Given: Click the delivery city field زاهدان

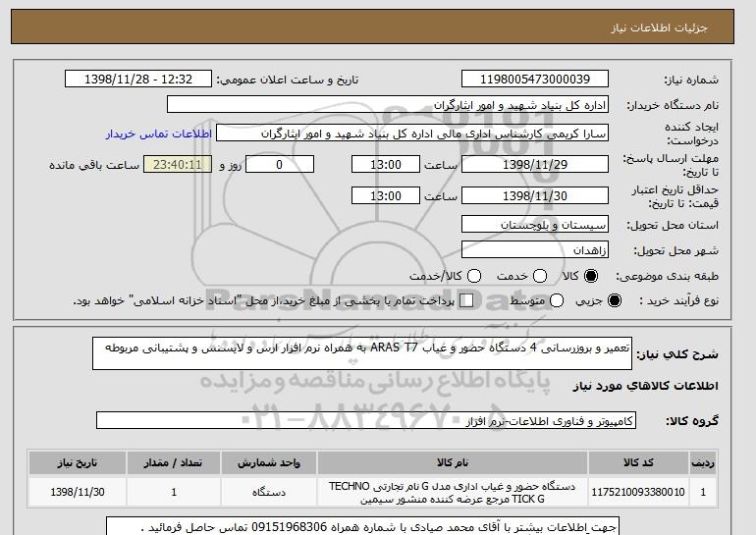Looking at the screenshot, I should (x=535, y=249).
